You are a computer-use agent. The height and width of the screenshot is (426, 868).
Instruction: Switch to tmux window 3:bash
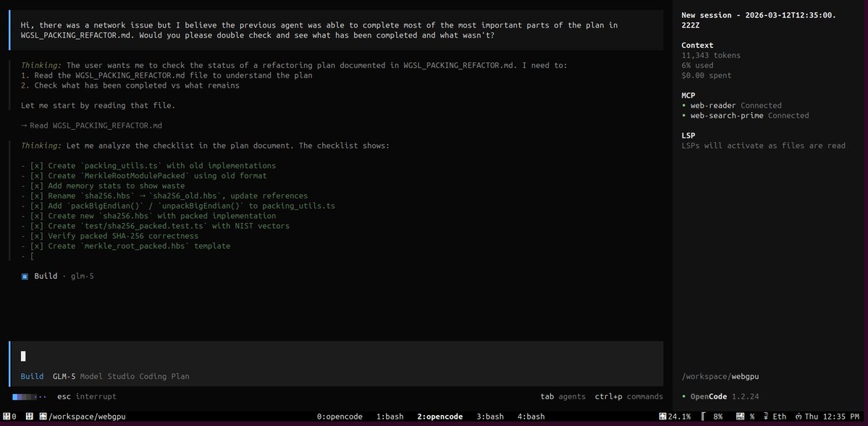pyautogui.click(x=490, y=416)
